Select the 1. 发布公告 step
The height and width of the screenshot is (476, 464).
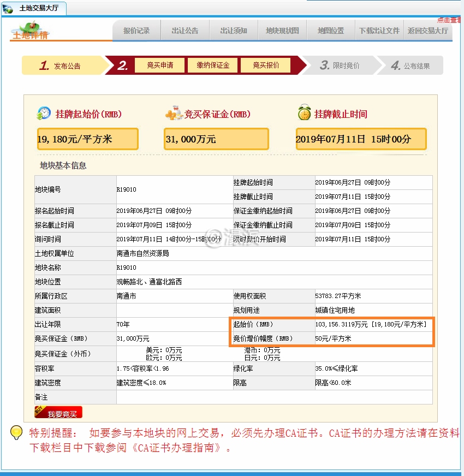pos(61,66)
